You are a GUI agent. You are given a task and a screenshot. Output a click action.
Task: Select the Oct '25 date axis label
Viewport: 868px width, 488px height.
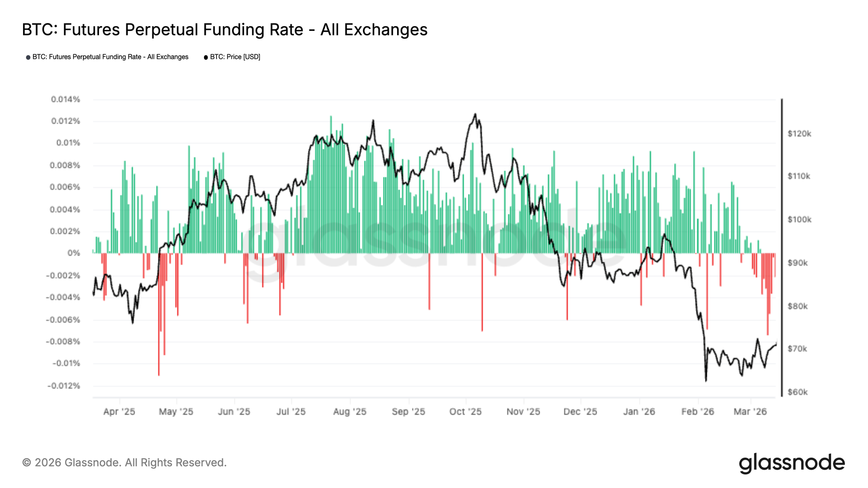coord(465,412)
